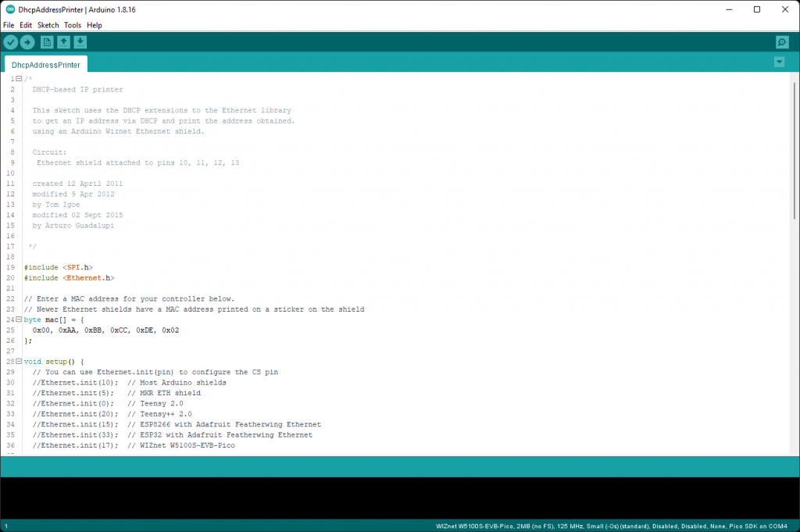Select the DhcpAddressPrinter tab

(x=46, y=65)
